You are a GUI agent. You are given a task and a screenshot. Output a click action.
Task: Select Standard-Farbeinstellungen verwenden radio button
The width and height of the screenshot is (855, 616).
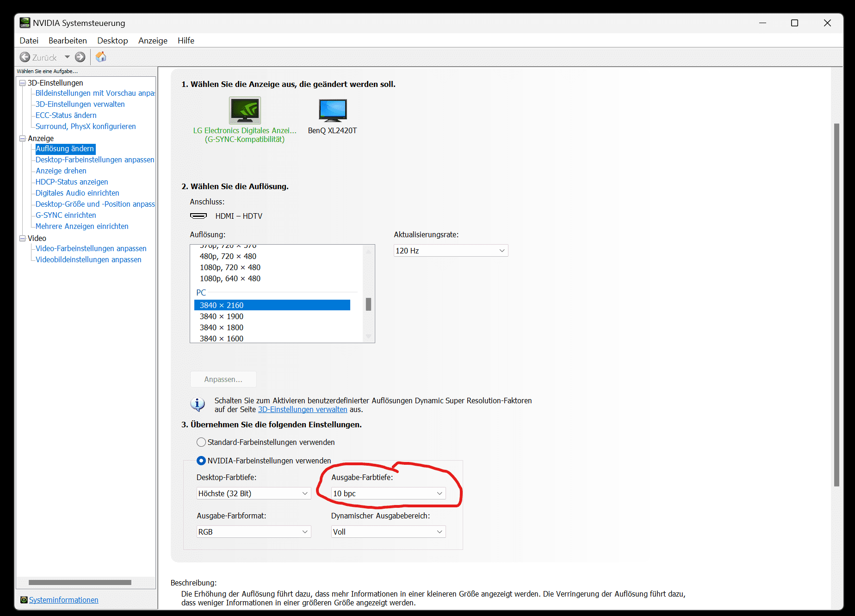pyautogui.click(x=201, y=442)
